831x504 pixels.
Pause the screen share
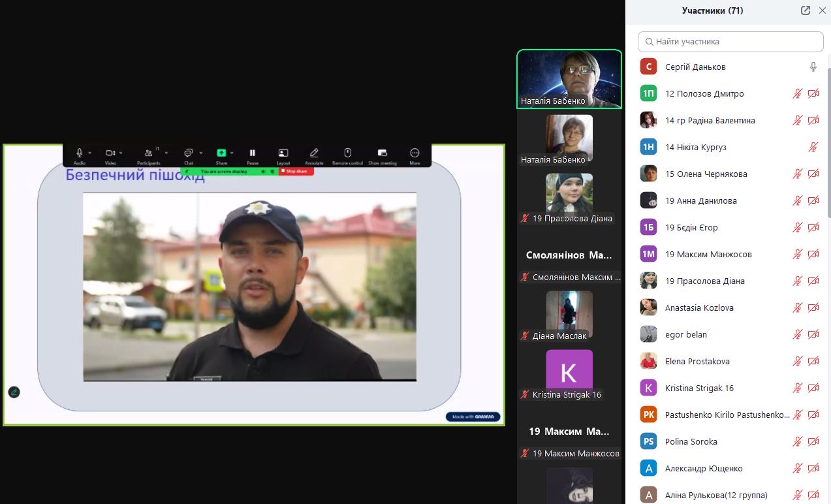tap(253, 153)
